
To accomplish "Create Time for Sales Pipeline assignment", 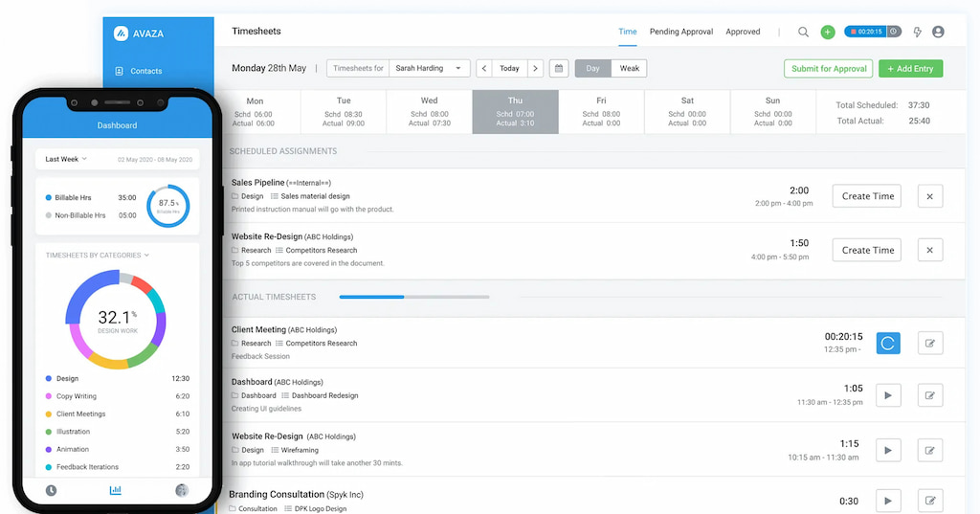I will click(x=867, y=196).
